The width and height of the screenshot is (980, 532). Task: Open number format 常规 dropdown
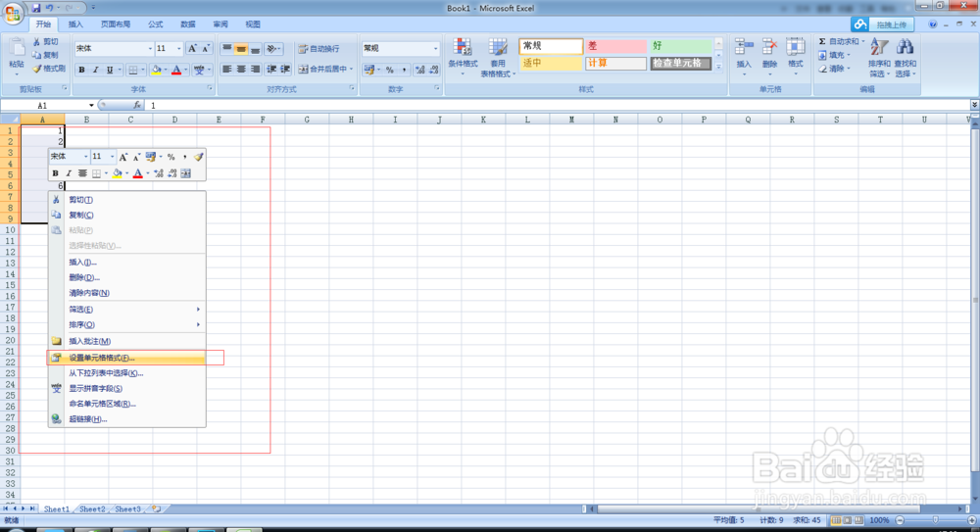[436, 48]
